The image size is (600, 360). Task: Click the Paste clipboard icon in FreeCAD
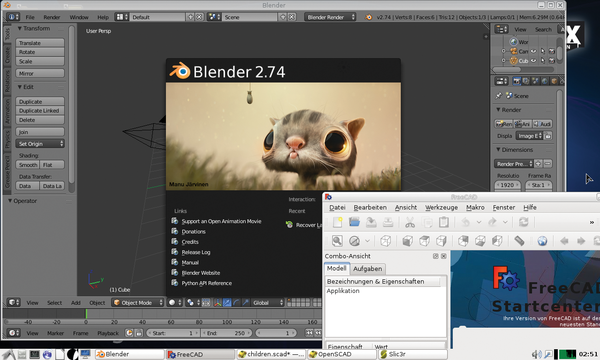pos(443,222)
